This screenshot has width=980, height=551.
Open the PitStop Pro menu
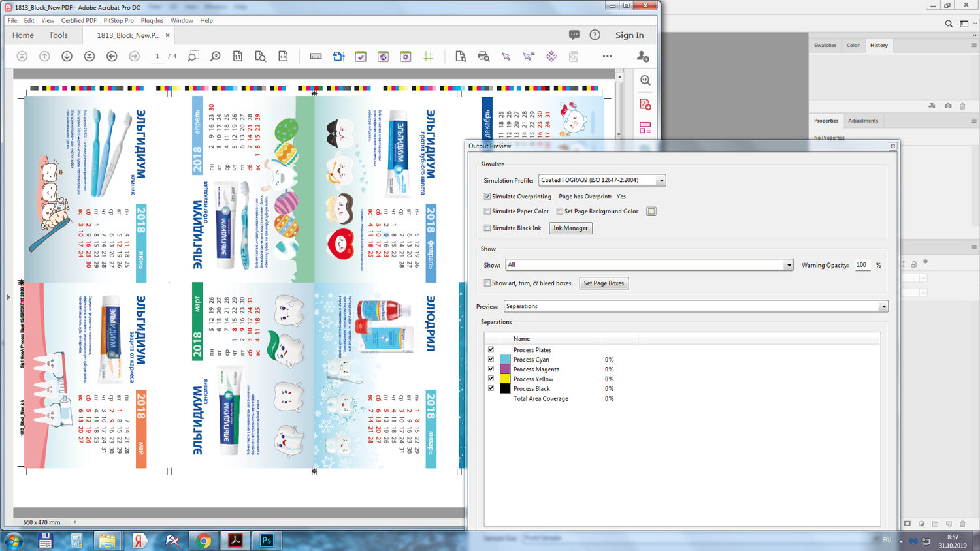tap(118, 20)
